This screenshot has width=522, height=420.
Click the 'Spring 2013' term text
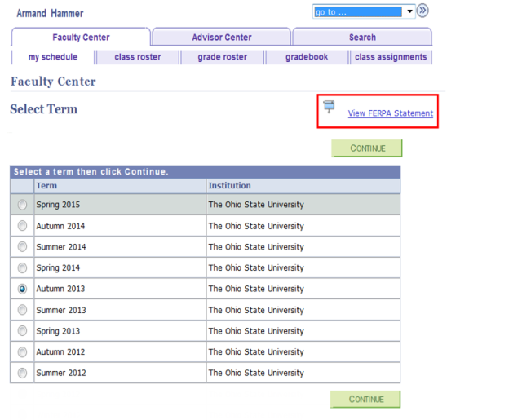(x=58, y=331)
